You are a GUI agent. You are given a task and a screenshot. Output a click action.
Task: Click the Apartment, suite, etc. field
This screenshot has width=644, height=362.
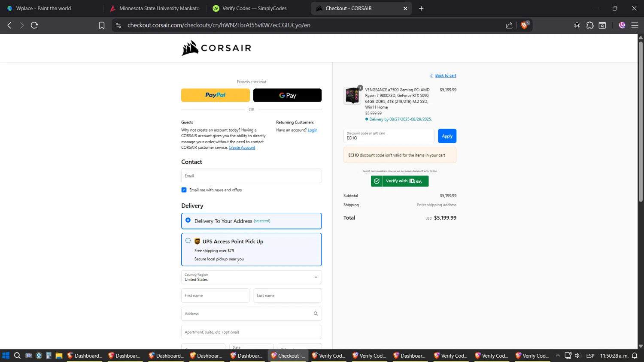(x=252, y=332)
